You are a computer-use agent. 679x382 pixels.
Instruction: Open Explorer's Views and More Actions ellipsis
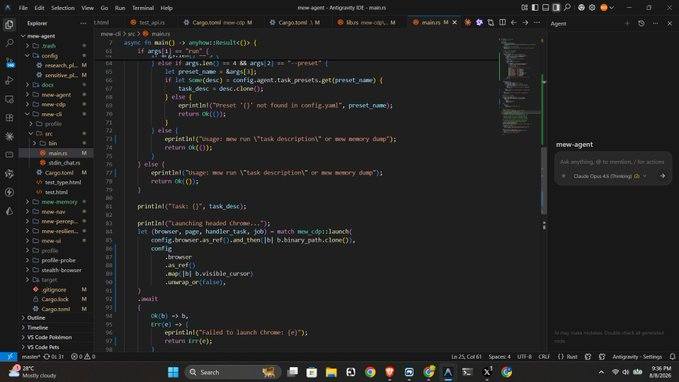(x=83, y=23)
